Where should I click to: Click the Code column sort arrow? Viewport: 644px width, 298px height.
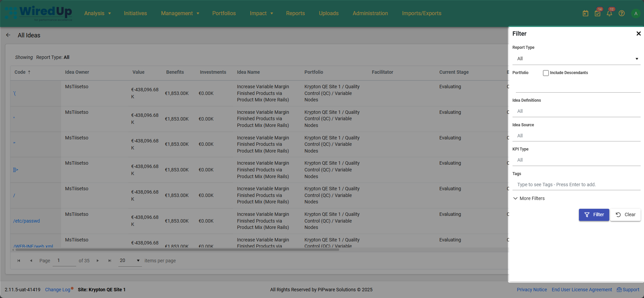[29, 72]
